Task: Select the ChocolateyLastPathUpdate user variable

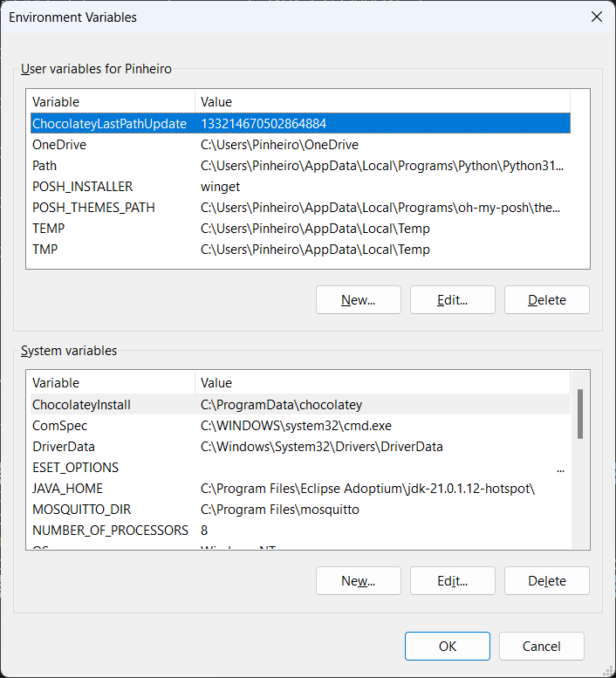Action: click(x=300, y=123)
